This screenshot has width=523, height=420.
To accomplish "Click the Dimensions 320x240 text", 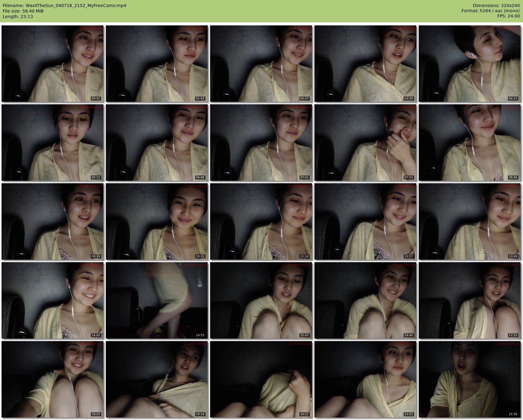I will point(496,6).
